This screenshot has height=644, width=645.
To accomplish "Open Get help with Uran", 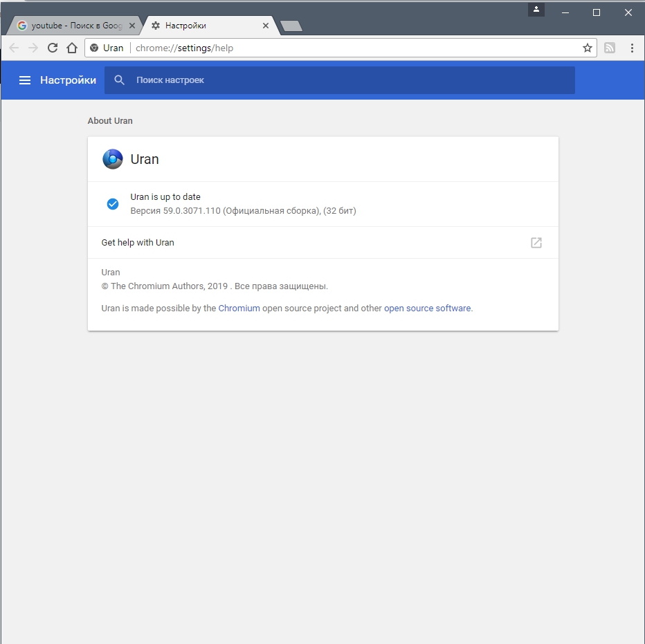I will pos(323,243).
